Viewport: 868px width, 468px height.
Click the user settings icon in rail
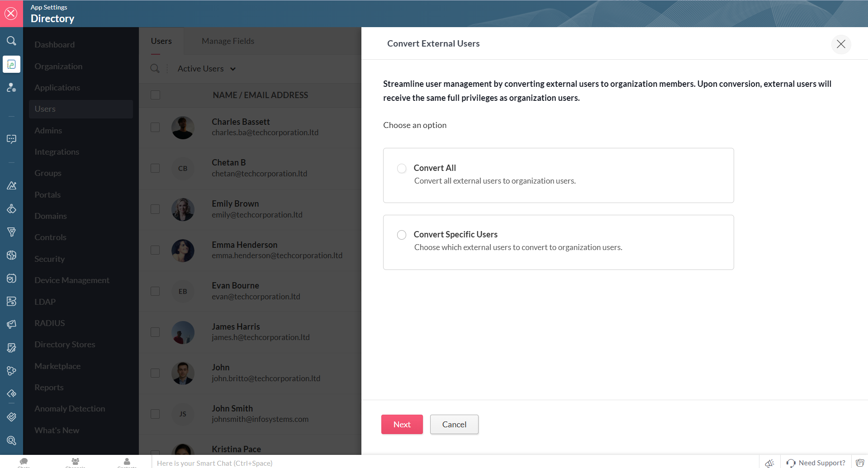(x=11, y=88)
